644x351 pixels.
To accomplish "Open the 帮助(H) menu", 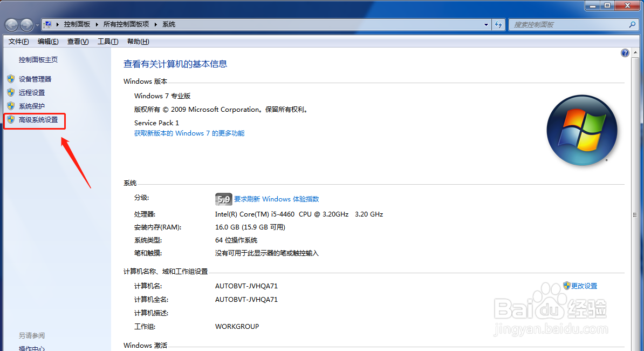I will coord(138,42).
